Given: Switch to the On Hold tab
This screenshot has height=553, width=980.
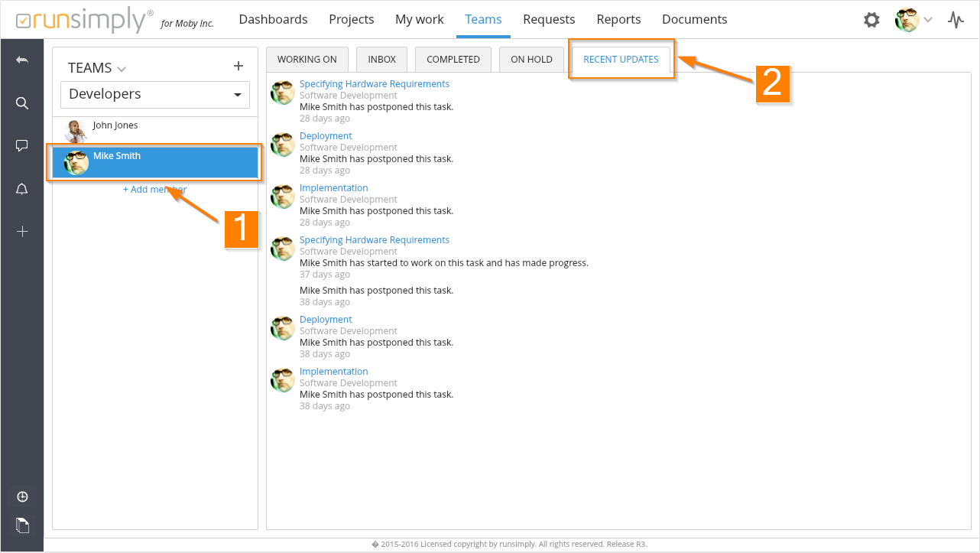Looking at the screenshot, I should (531, 60).
